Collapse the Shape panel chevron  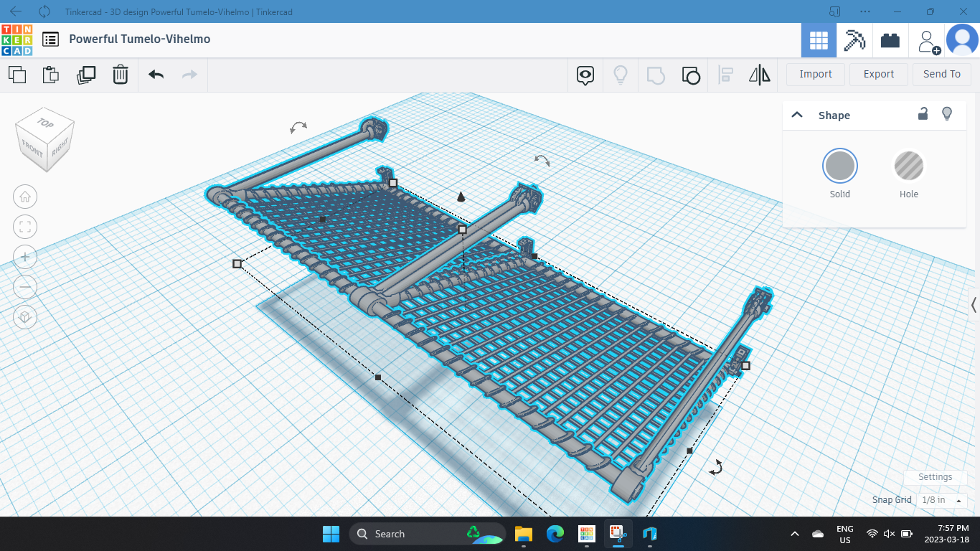tap(796, 115)
